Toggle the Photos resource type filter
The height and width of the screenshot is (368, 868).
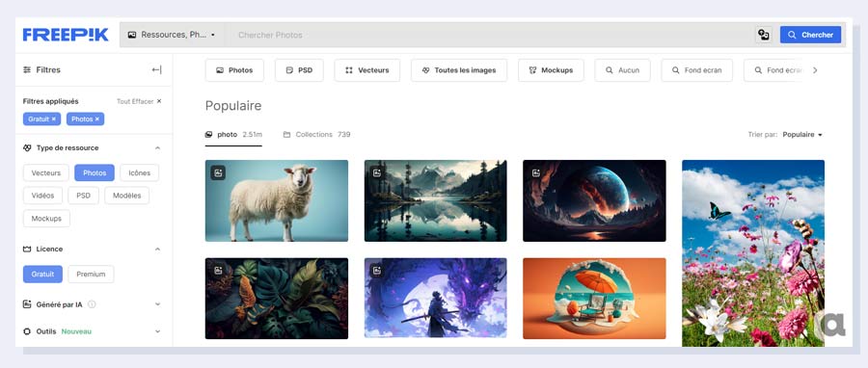(x=95, y=173)
